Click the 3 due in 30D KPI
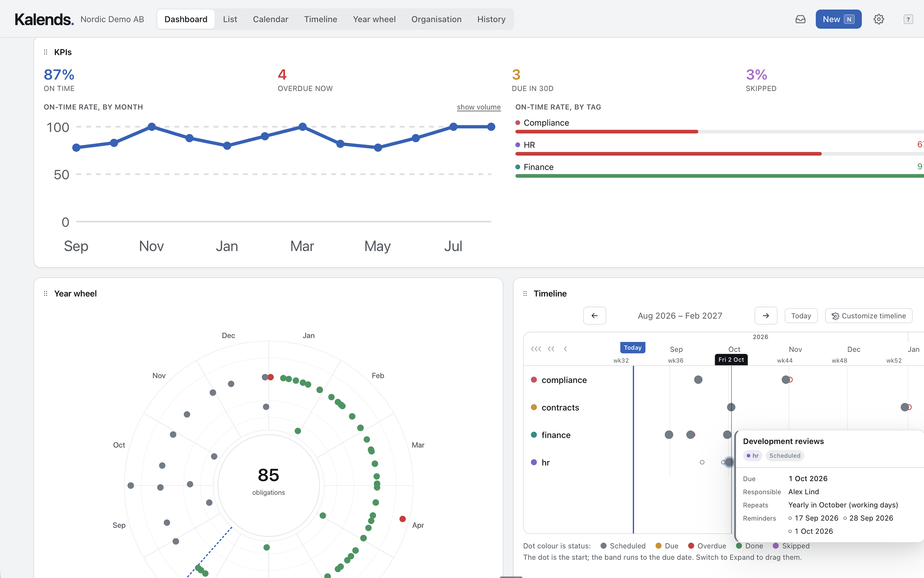Viewport: 924px width, 578px height. pyautogui.click(x=532, y=80)
